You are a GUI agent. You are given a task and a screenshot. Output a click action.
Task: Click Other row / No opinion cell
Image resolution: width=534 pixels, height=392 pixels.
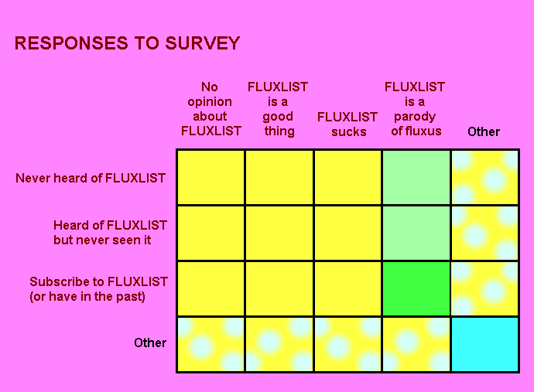click(211, 344)
